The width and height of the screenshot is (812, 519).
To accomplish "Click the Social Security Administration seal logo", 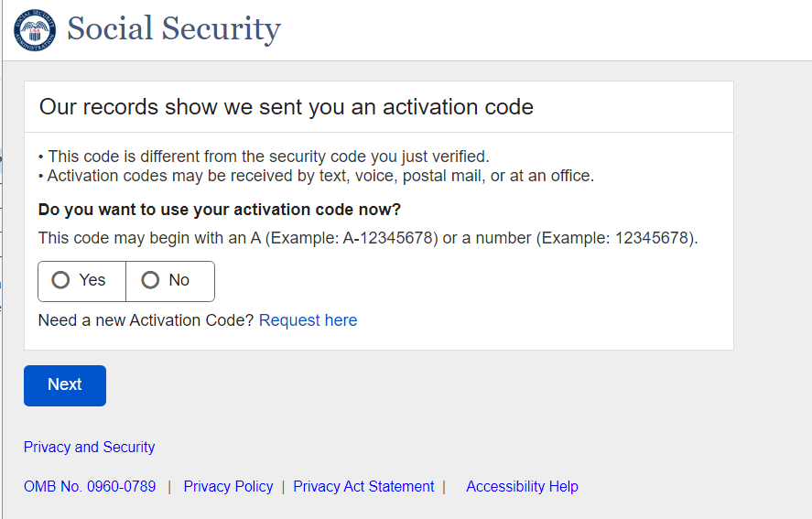I will coord(35,30).
